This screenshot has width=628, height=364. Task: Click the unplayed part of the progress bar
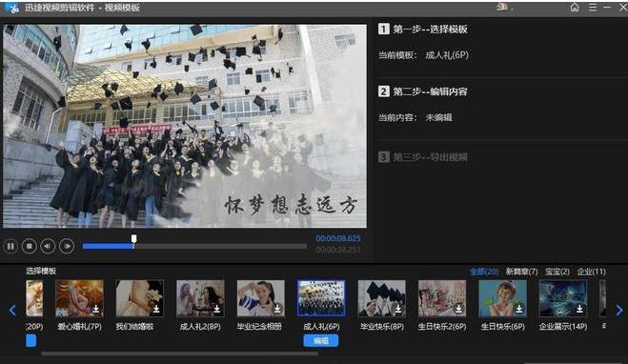click(220, 246)
